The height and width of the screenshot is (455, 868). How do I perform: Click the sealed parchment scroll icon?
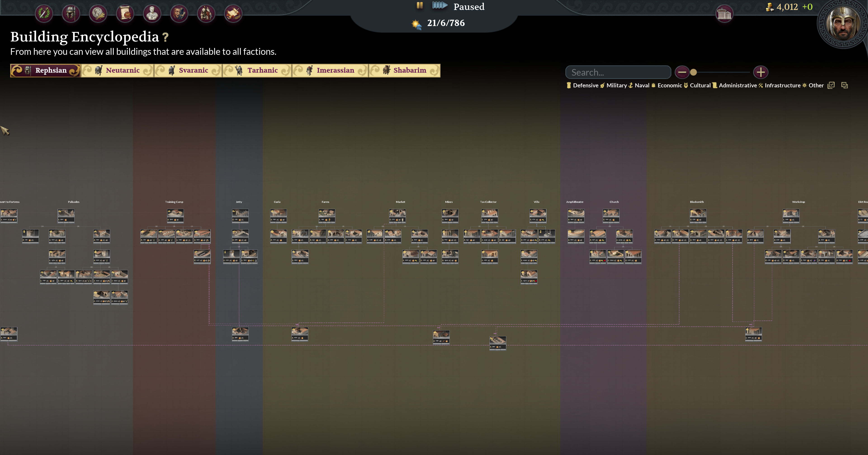(x=125, y=14)
